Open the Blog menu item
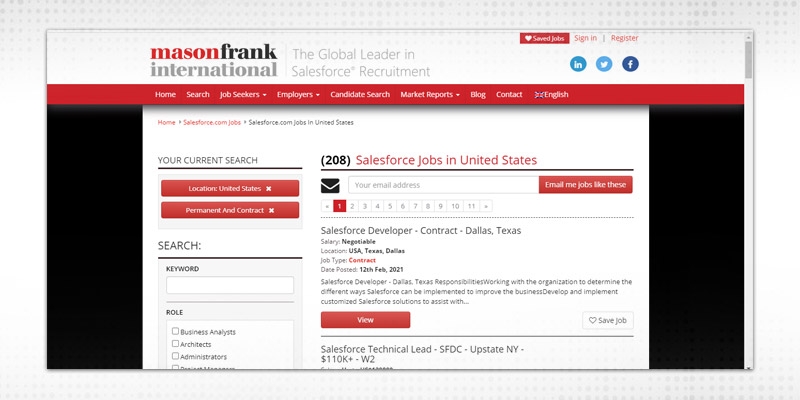The image size is (800, 400). pyautogui.click(x=478, y=95)
